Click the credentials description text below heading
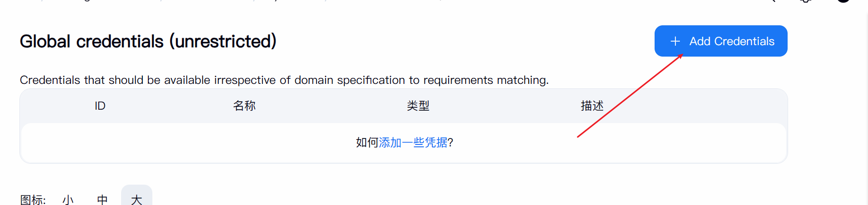The height and width of the screenshot is (205, 868). point(284,80)
